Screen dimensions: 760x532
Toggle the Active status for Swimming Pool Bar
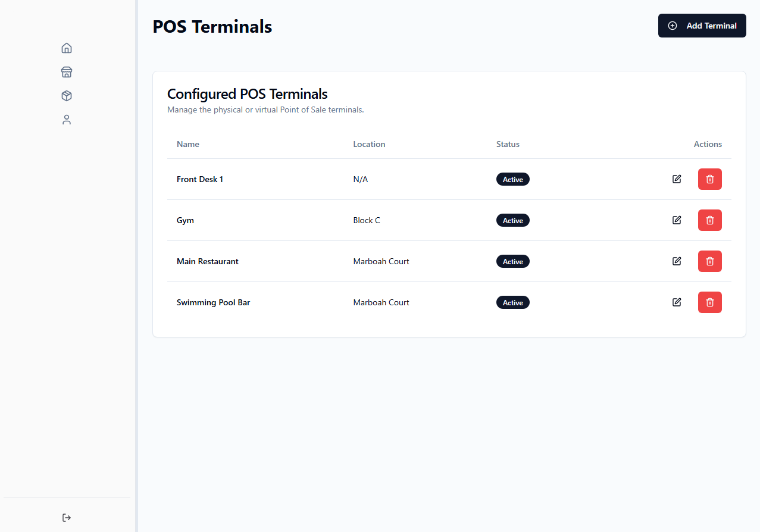tap(512, 302)
